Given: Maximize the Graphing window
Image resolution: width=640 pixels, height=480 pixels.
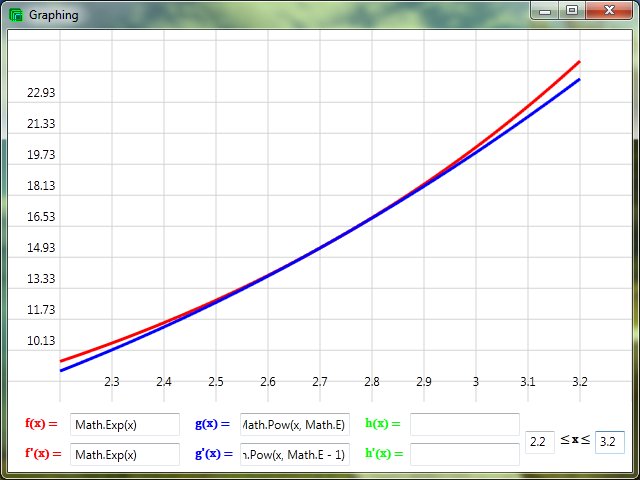Looking at the screenshot, I should coord(571,11).
